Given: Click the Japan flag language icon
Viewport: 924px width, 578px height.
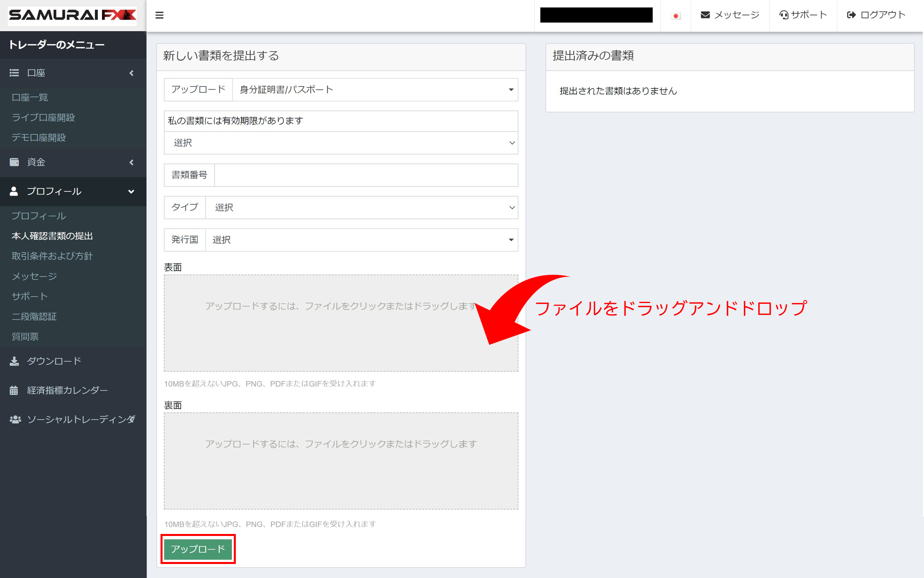Looking at the screenshot, I should [676, 16].
